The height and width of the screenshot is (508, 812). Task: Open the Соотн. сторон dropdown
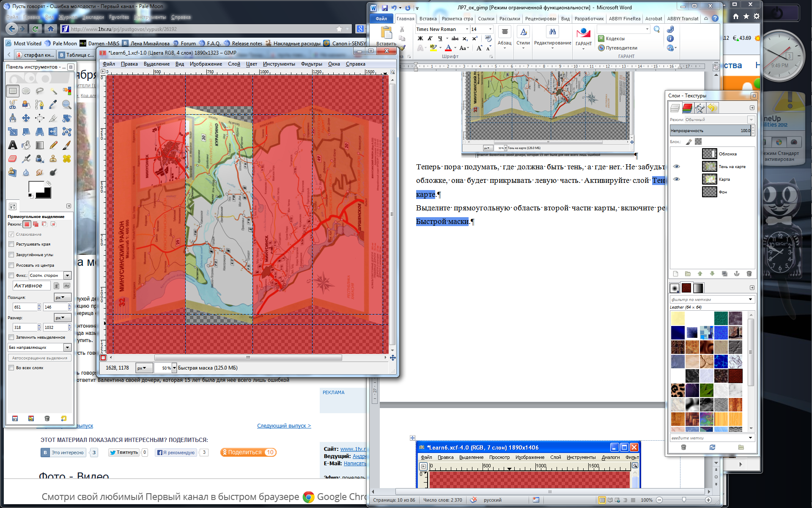point(50,276)
